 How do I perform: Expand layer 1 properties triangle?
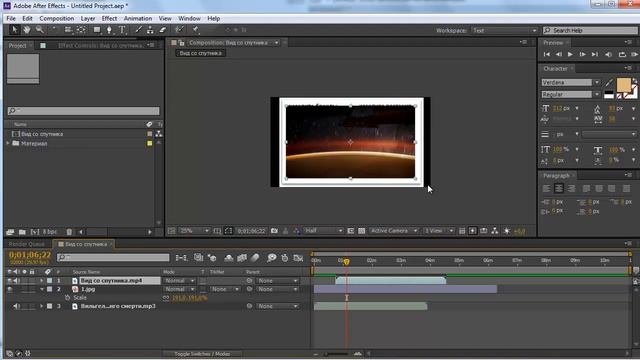(41, 281)
